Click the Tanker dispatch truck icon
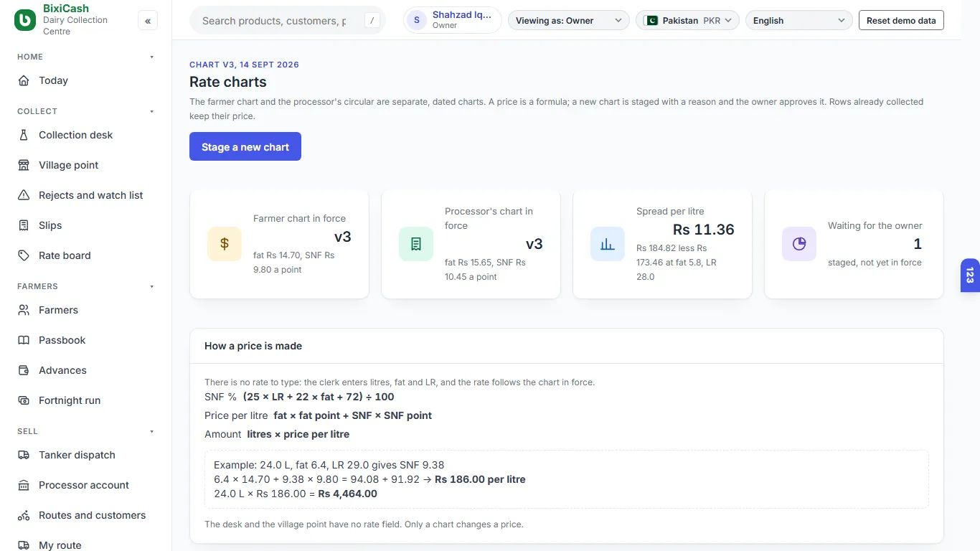Viewport: 980px width, 551px height. click(x=24, y=455)
